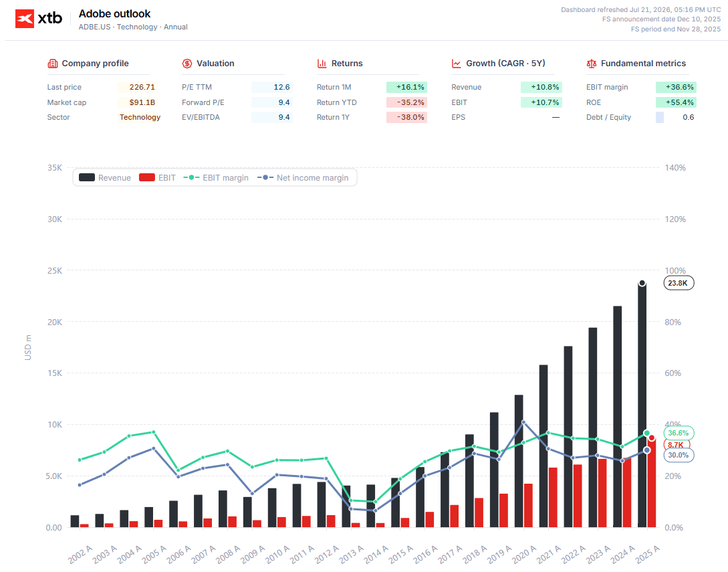Click the EBIT margin metric value +36.6%
The width and height of the screenshot is (728, 572).
[x=676, y=87]
